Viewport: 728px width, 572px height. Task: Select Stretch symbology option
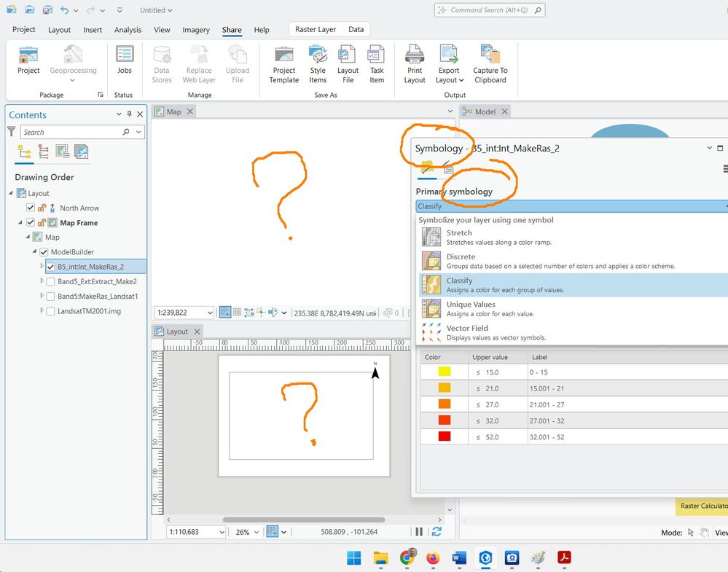click(x=573, y=238)
